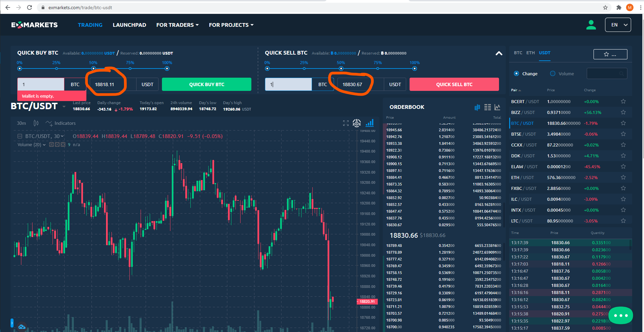
Task: Toggle volume indicator visibility eye
Action: [51, 144]
